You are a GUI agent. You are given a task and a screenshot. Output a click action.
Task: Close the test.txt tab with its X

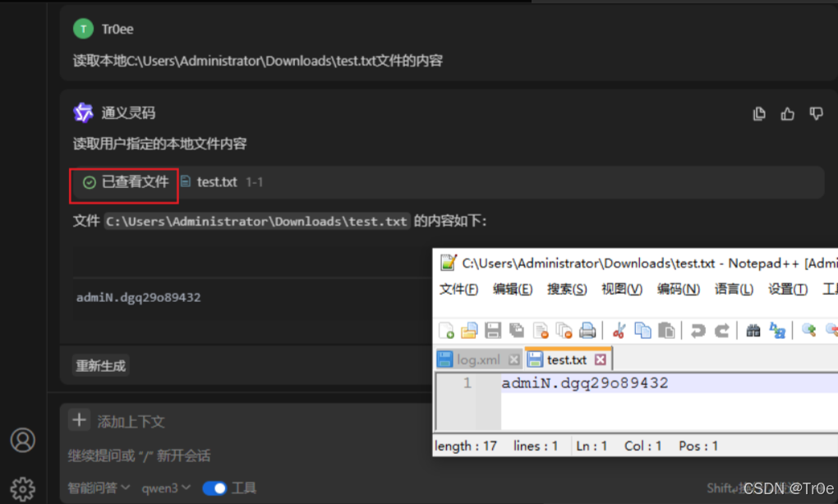[x=601, y=360]
